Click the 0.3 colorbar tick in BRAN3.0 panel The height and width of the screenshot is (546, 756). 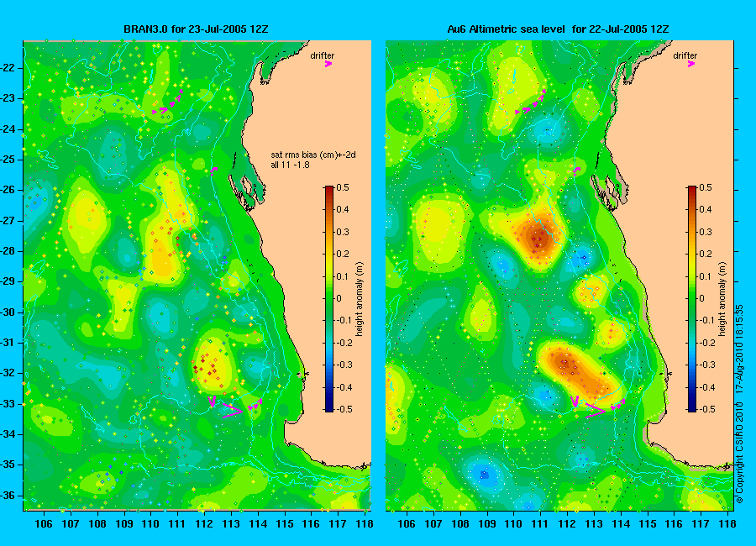click(343, 232)
